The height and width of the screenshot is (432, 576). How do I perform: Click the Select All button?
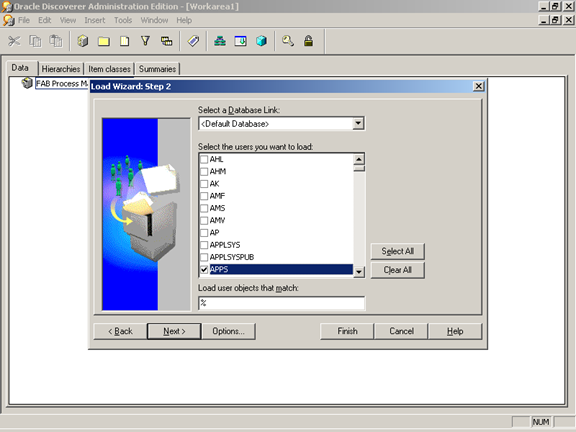click(x=397, y=251)
